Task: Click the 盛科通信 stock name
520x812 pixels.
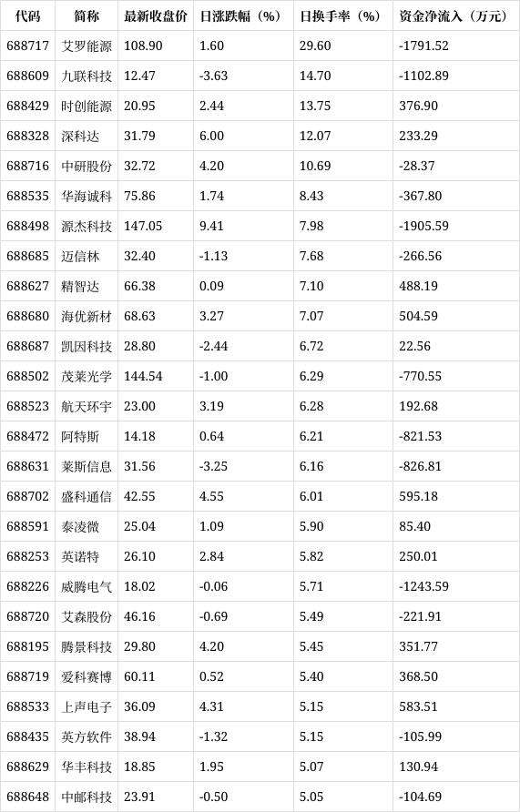Action: (87, 496)
